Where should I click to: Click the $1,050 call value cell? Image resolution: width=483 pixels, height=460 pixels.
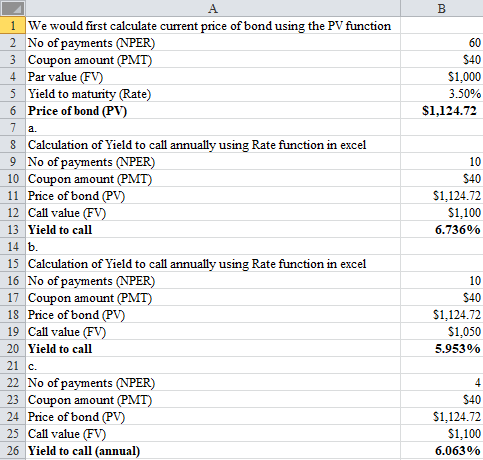click(x=442, y=331)
